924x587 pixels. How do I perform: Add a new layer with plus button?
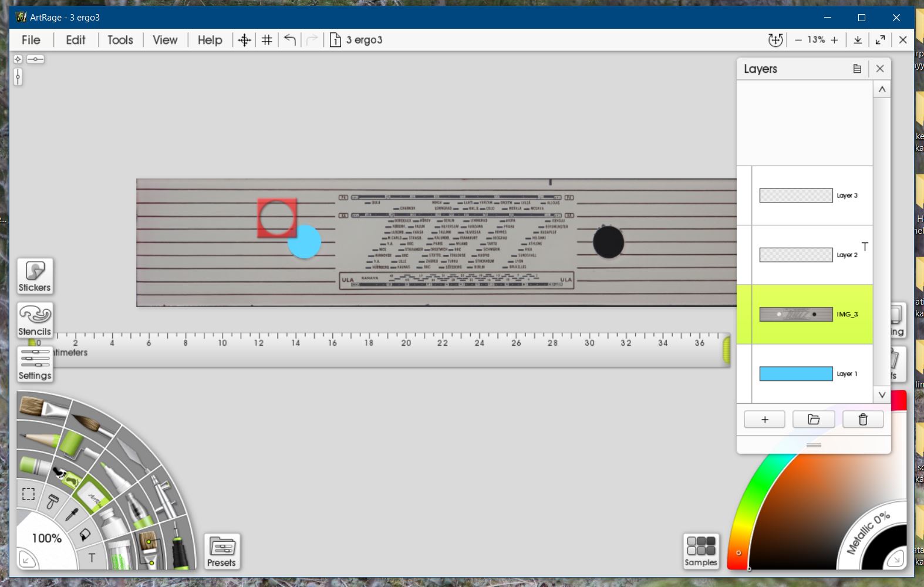click(764, 420)
